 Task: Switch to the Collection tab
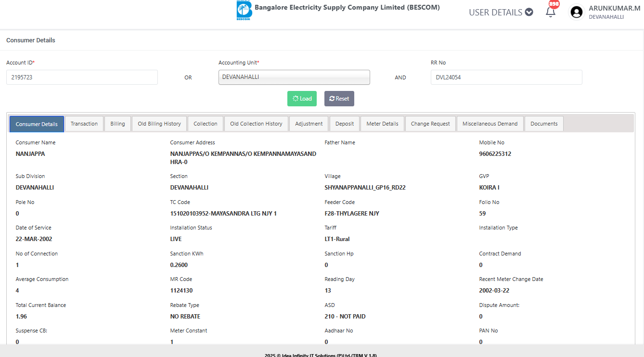click(206, 124)
